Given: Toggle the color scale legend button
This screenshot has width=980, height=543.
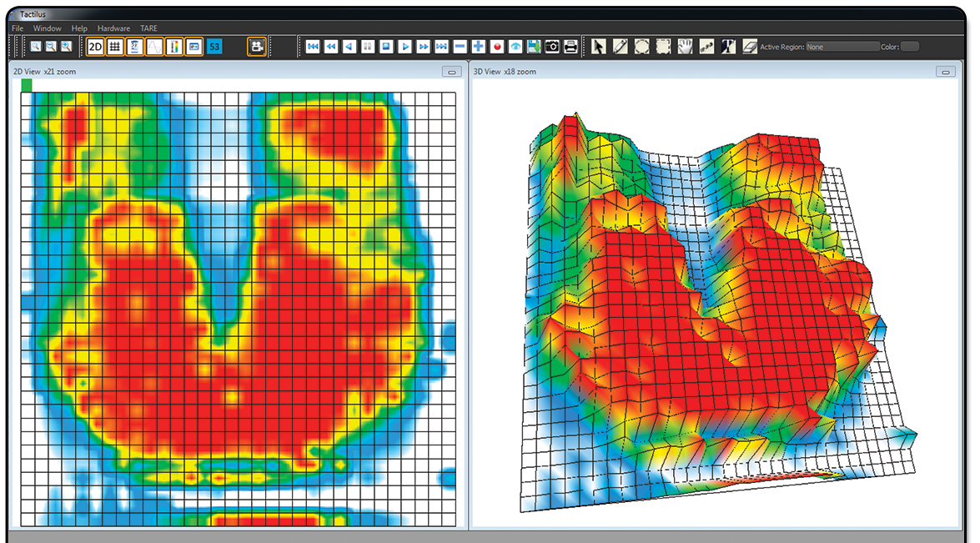Looking at the screenshot, I should [x=174, y=46].
